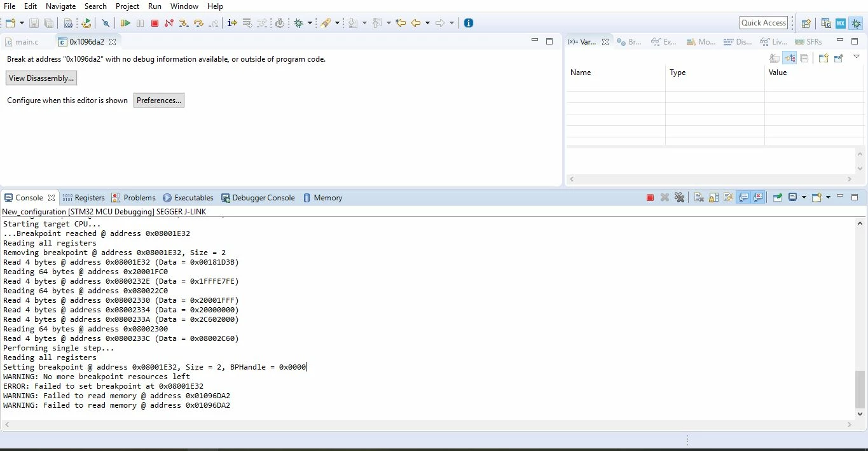The width and height of the screenshot is (868, 451).
Task: Open the Window menu
Action: point(184,6)
